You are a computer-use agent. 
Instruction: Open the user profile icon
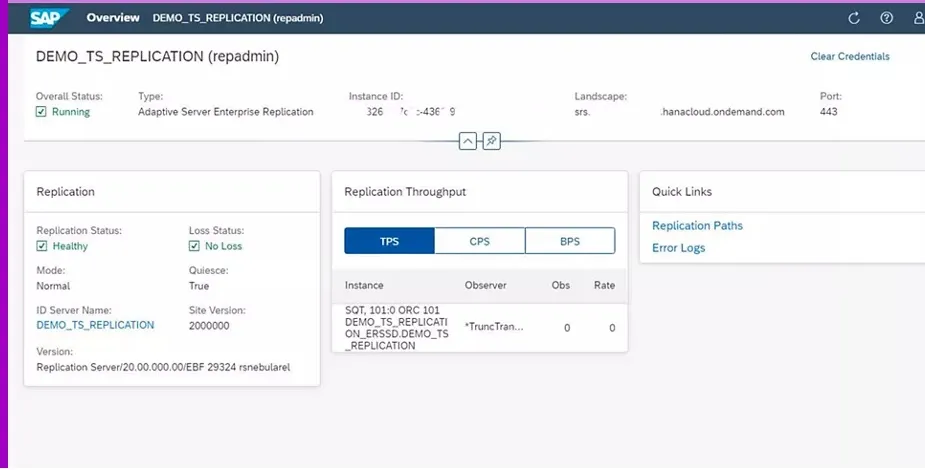[918, 18]
